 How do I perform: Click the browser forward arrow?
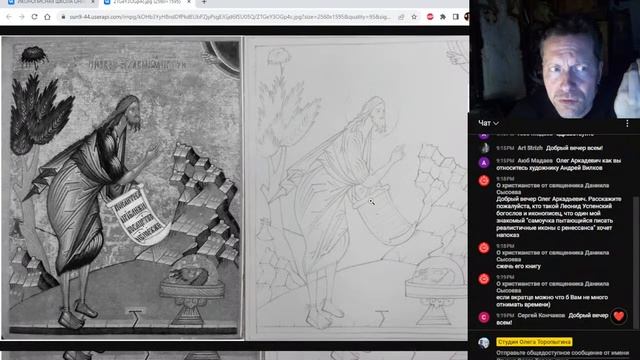coord(22,17)
